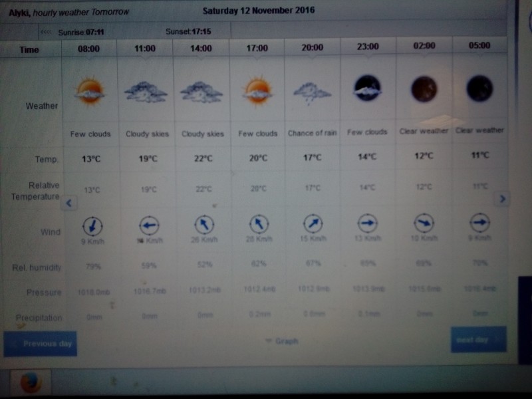Click the sun-and-cloud weather icon under 08:00
The height and width of the screenshot is (399, 532).
[90, 92]
